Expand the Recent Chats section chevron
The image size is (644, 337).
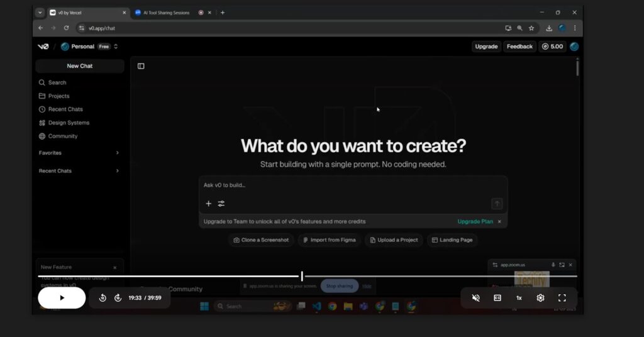117,171
